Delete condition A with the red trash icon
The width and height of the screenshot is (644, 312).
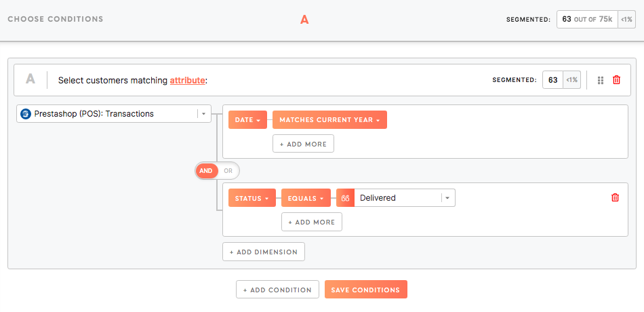tap(616, 80)
